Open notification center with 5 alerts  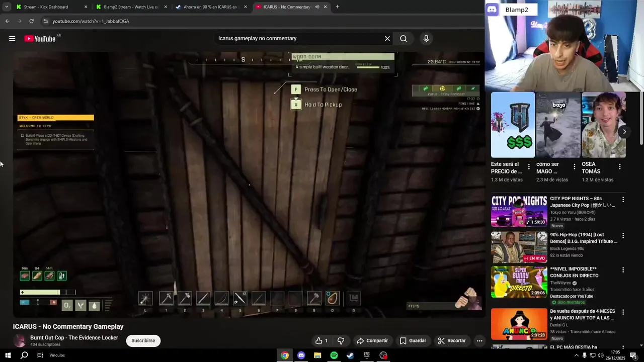pyautogui.click(x=633, y=355)
